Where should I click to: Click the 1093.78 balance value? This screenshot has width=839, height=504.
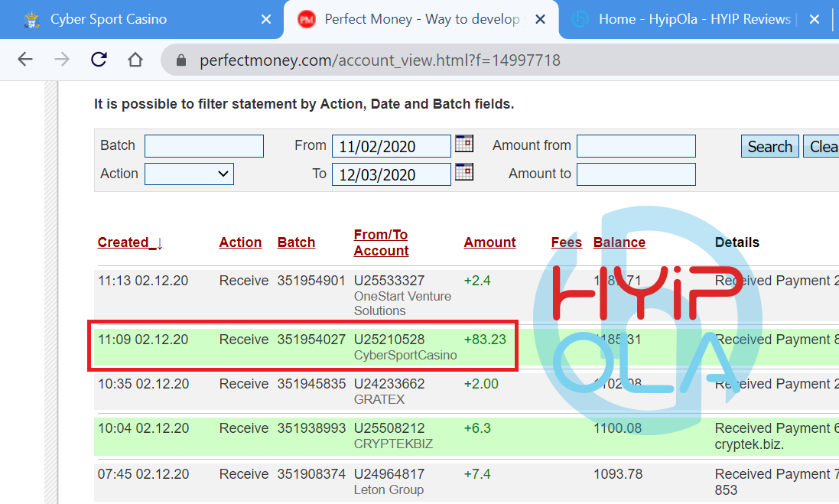[618, 474]
